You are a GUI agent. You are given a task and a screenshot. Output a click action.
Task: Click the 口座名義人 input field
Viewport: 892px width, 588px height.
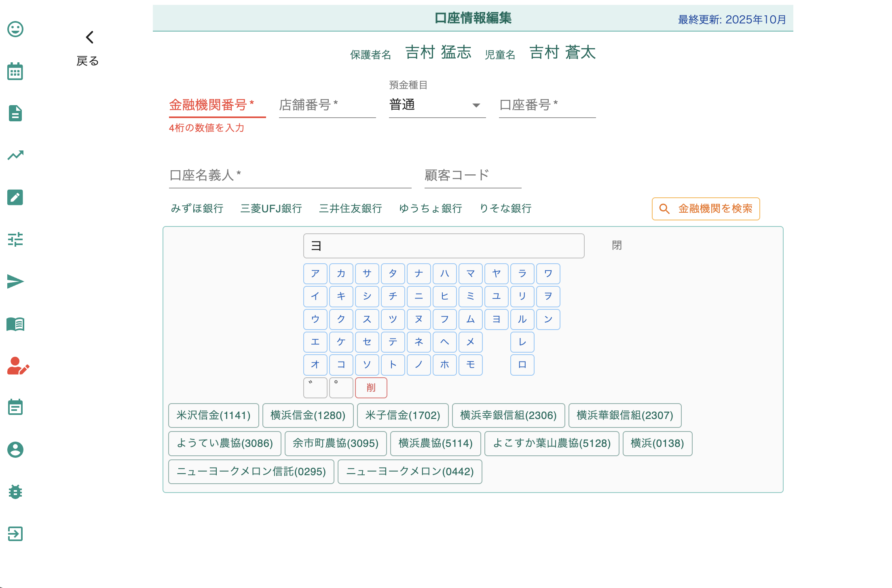point(290,176)
